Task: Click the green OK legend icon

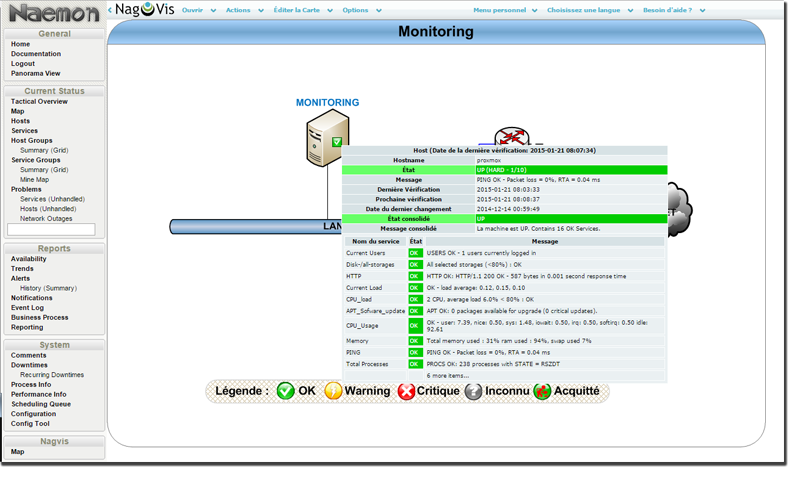Action: (285, 391)
